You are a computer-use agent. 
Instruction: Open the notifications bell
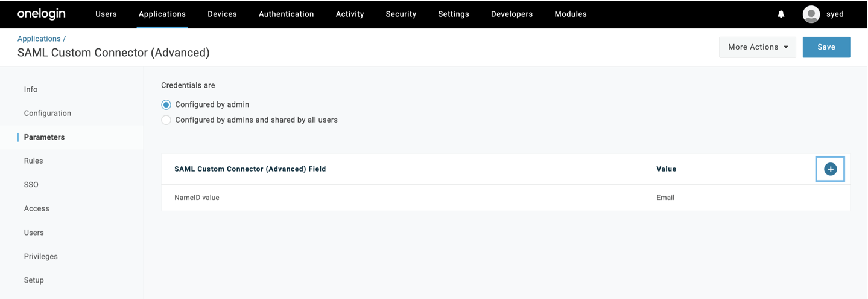[781, 14]
